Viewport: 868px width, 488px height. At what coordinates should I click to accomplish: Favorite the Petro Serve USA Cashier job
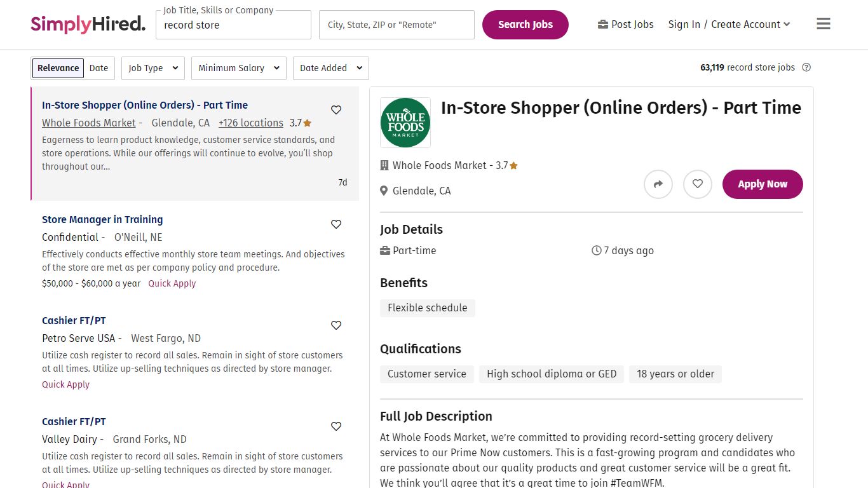click(x=336, y=325)
